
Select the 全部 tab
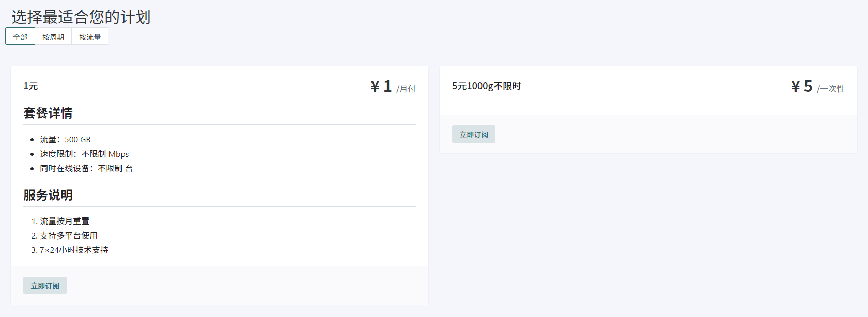[20, 37]
